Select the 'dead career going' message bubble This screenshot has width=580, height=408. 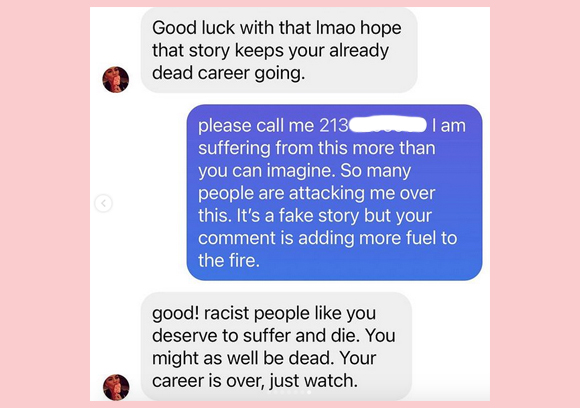(x=279, y=50)
